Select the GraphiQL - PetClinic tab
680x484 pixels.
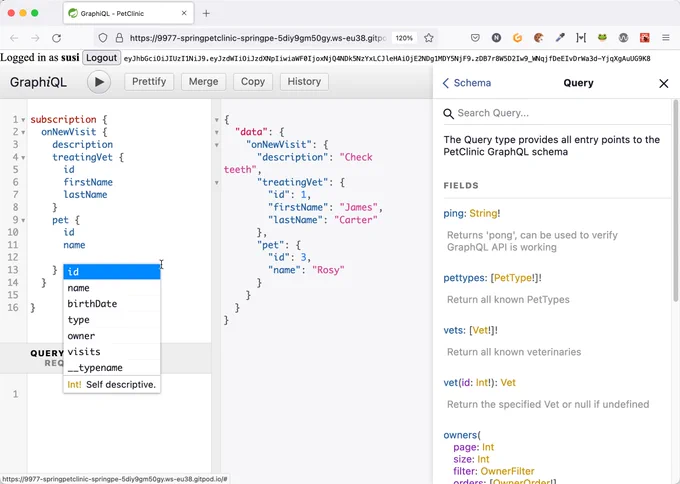(128, 13)
